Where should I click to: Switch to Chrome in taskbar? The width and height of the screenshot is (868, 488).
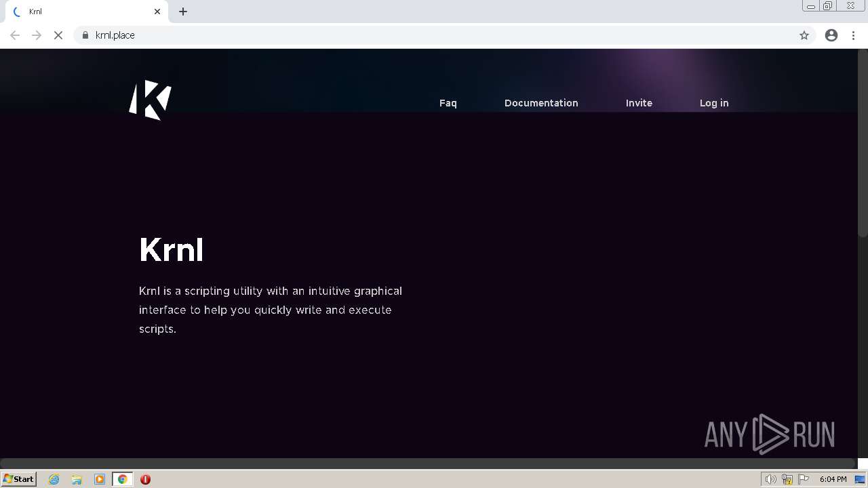pos(123,479)
